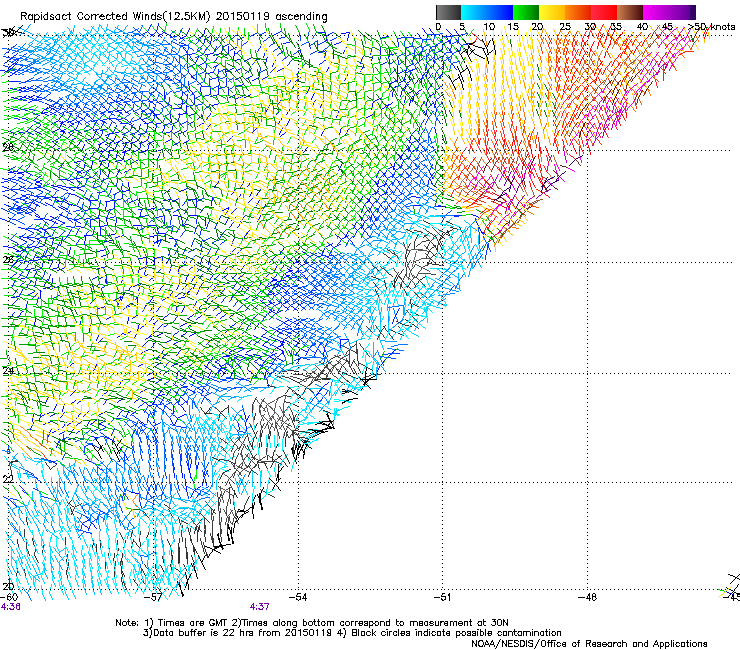The width and height of the screenshot is (740, 650).
Task: Click the green 15-20 knots legend swatch
Action: point(526,12)
